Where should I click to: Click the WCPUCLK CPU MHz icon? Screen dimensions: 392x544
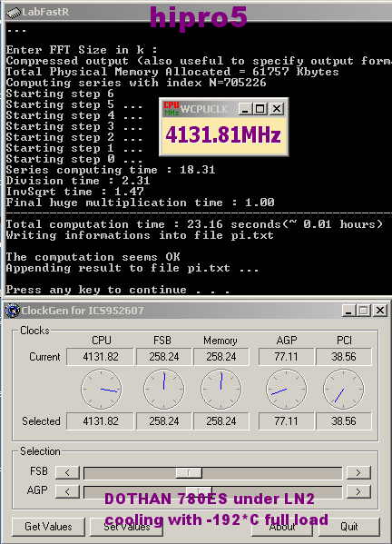171,109
